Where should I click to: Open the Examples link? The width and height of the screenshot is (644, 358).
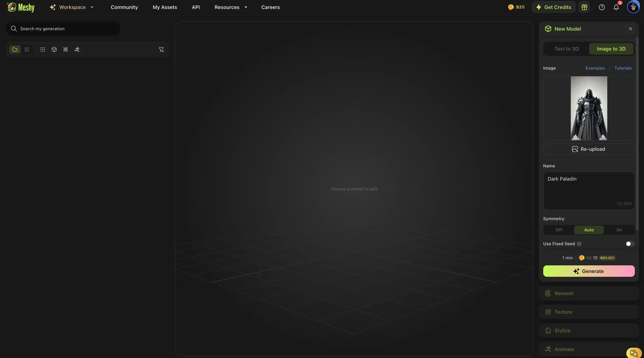tap(595, 68)
